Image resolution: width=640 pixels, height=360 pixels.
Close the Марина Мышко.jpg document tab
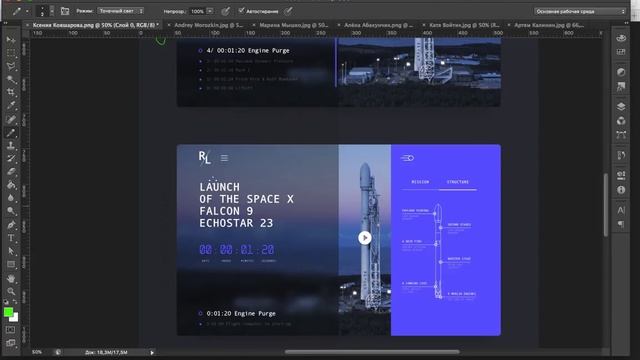pyautogui.click(x=254, y=25)
